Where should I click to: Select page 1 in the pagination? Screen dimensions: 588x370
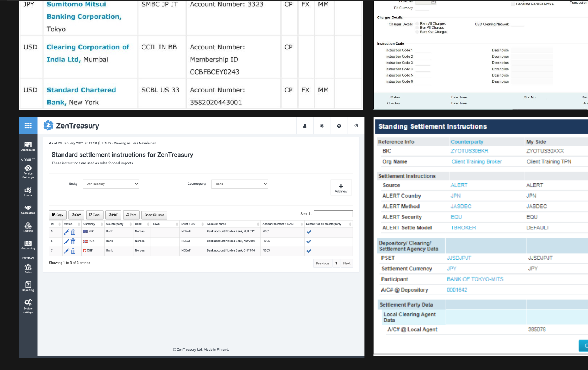tap(336, 263)
